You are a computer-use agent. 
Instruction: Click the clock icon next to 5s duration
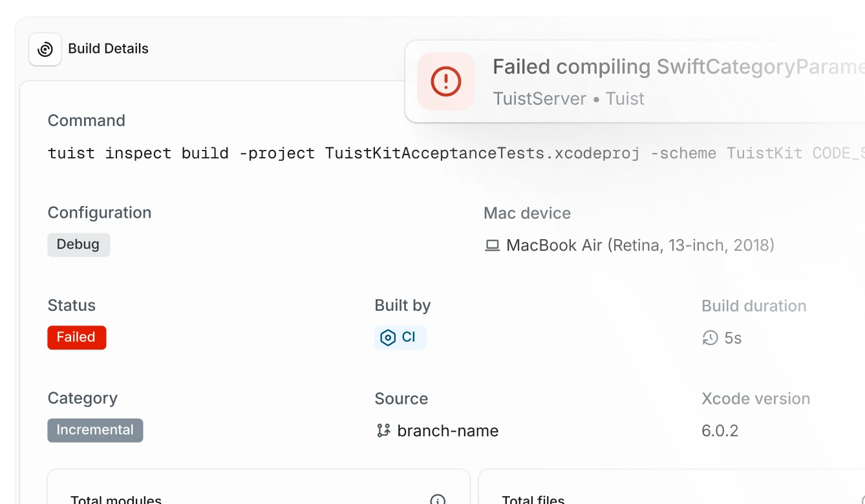tap(710, 338)
